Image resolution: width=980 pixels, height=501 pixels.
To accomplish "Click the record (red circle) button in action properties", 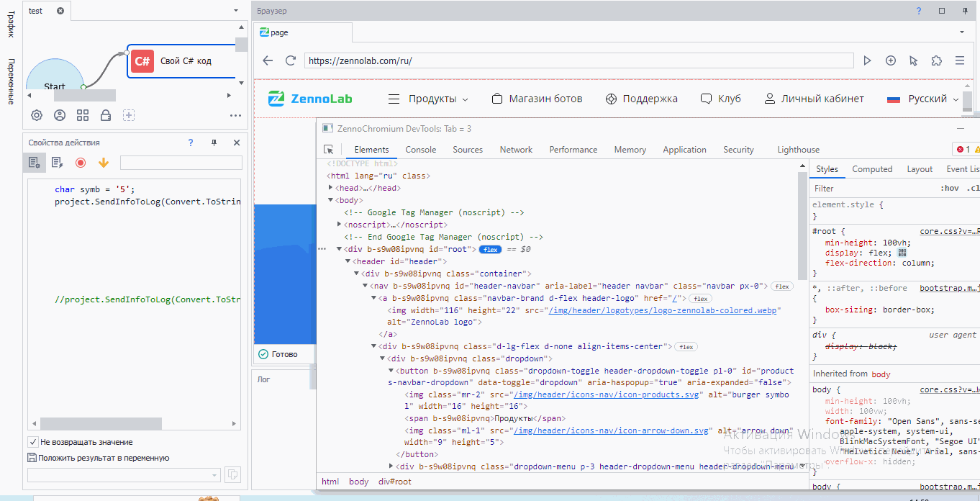I will pyautogui.click(x=81, y=163).
